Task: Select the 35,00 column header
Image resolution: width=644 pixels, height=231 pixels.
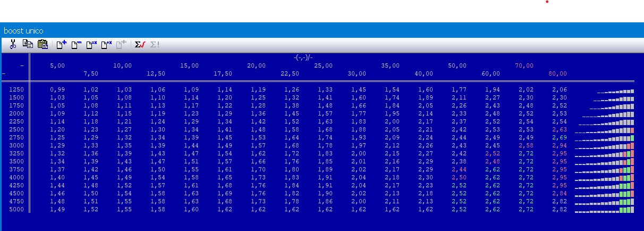Action: 391,65
